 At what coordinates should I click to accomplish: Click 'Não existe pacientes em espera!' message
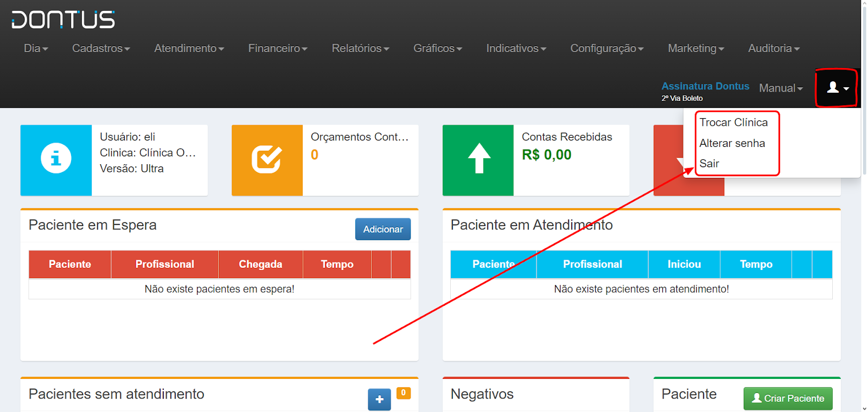pos(219,289)
